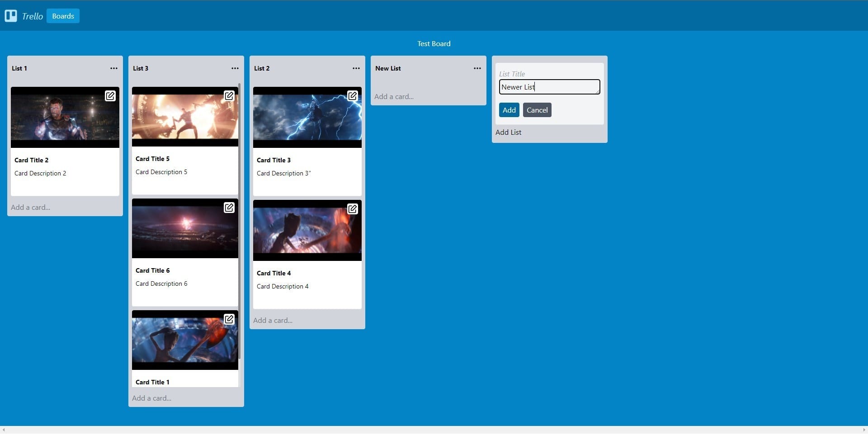Show options for New List

[x=477, y=68]
